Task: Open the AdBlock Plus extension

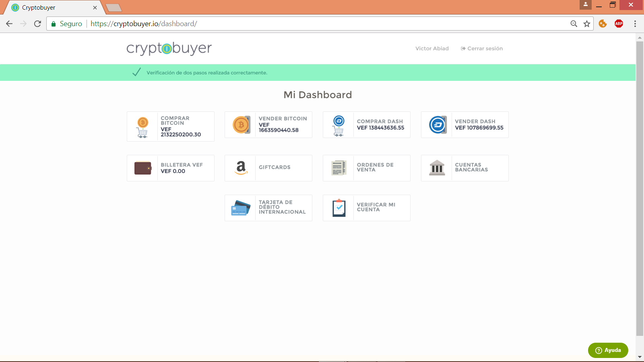Action: (x=619, y=24)
